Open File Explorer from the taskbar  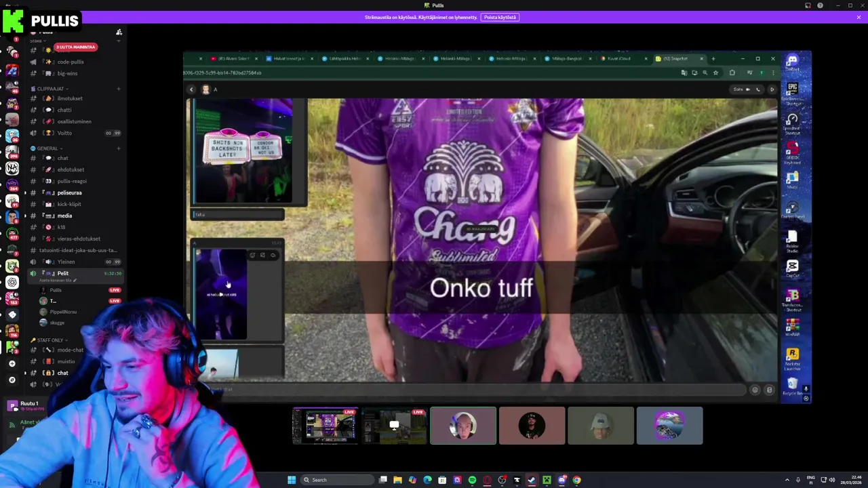pyautogui.click(x=397, y=480)
